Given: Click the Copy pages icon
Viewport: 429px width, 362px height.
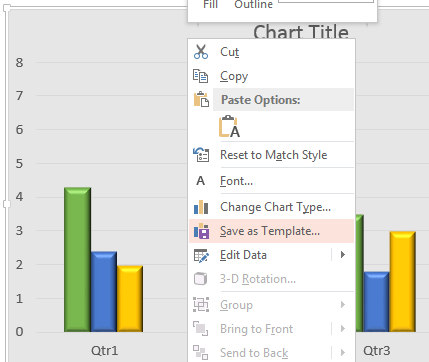Looking at the screenshot, I should click(201, 76).
